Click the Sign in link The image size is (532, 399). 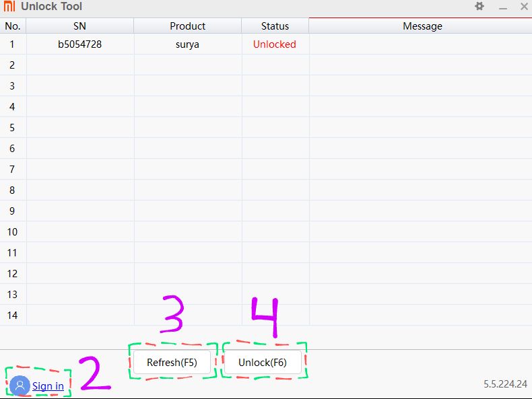[x=48, y=386]
